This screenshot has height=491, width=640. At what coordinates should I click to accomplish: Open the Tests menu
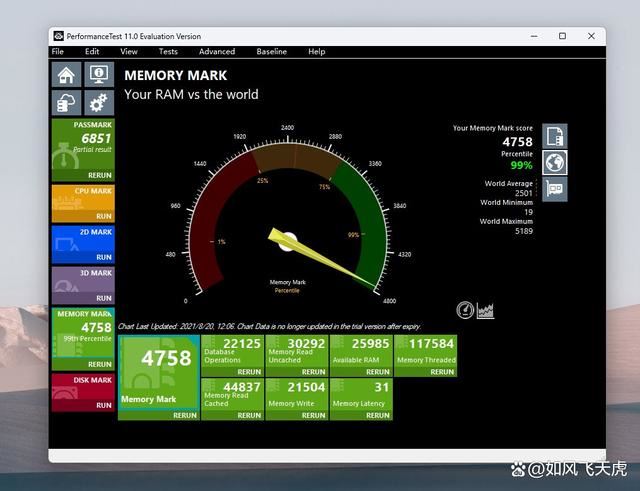pos(168,51)
